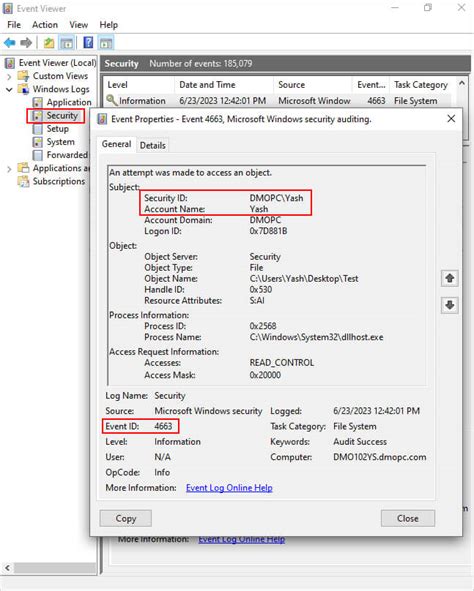The width and height of the screenshot is (474, 591).
Task: Sort by the Date and Time column header
Action: pos(224,85)
